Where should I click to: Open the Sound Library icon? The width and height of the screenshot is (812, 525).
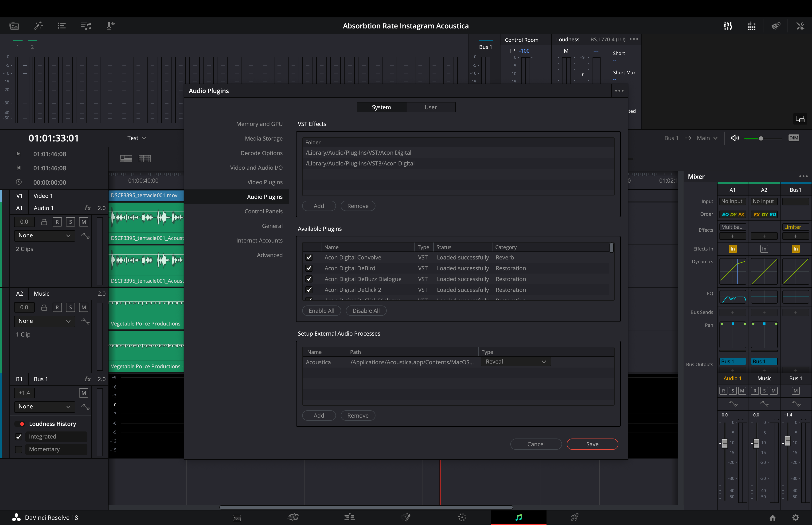pyautogui.click(x=86, y=26)
